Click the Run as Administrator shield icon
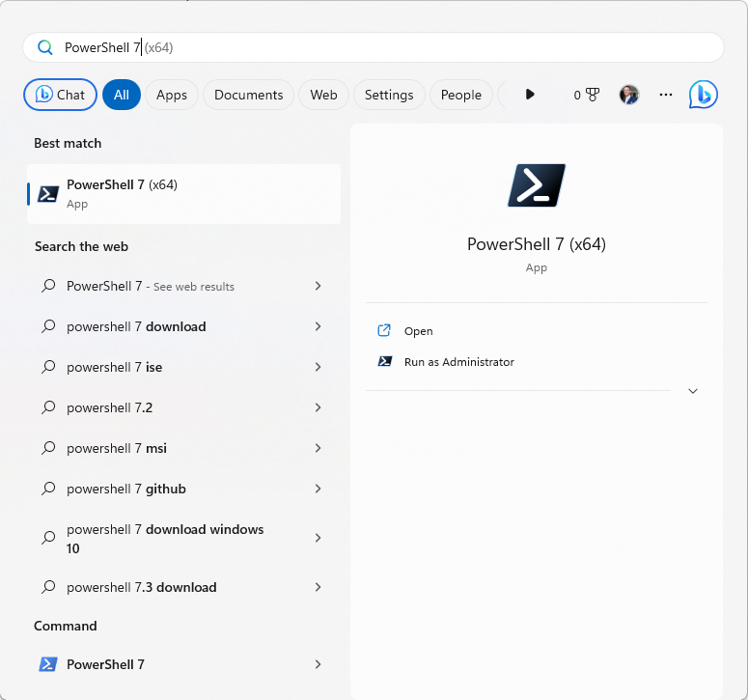 pyautogui.click(x=384, y=361)
